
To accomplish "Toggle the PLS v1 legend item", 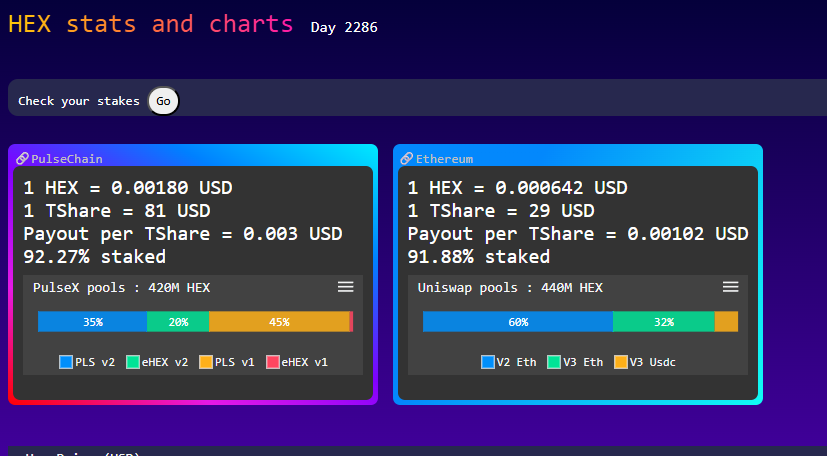I will point(227,362).
